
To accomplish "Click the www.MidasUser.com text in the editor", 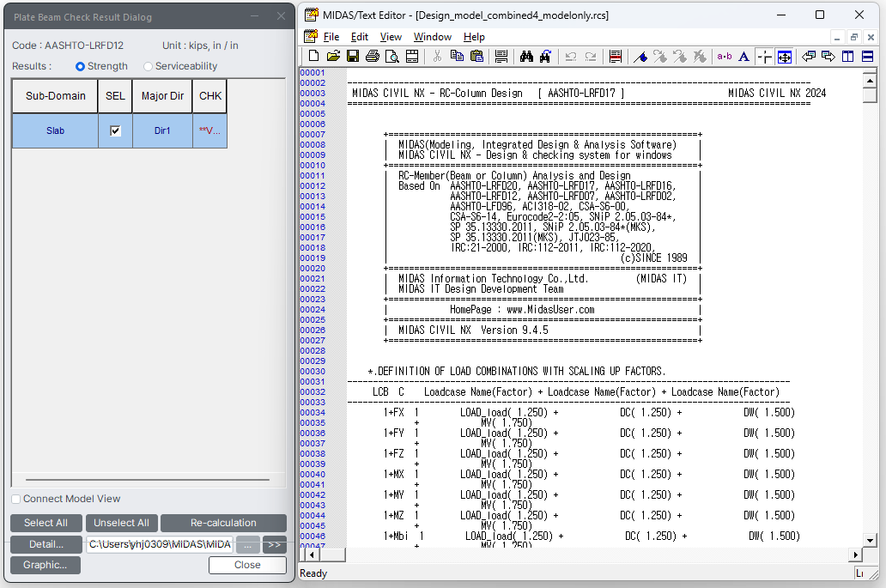I will tap(550, 310).
